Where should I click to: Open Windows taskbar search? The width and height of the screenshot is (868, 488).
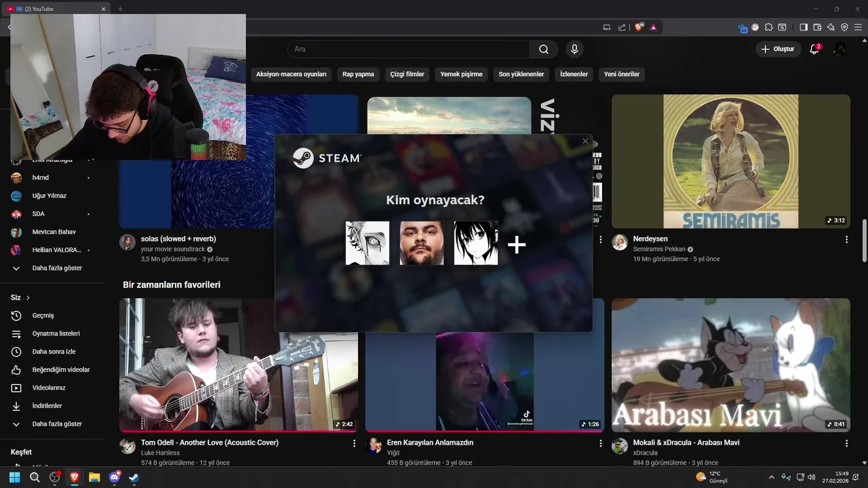(35, 477)
